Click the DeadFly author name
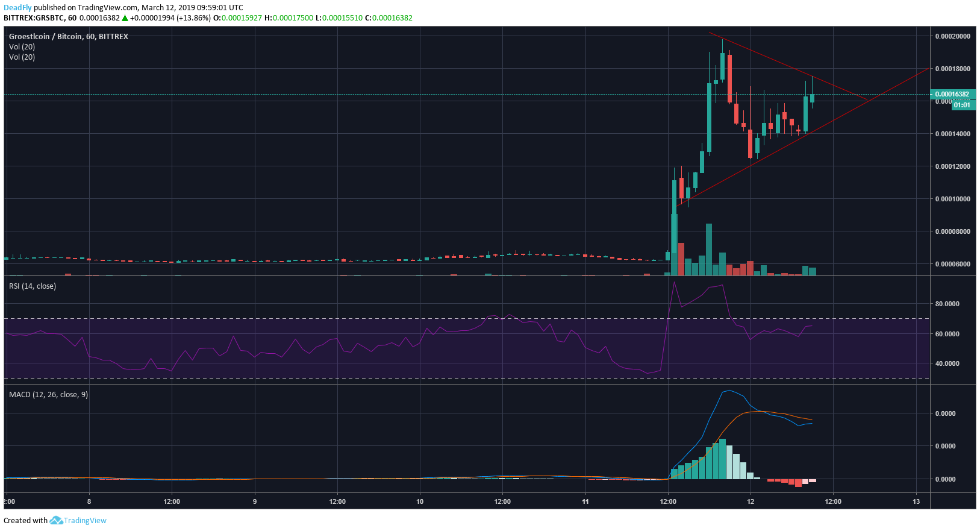Image resolution: width=980 pixels, height=531 pixels. click(17, 8)
